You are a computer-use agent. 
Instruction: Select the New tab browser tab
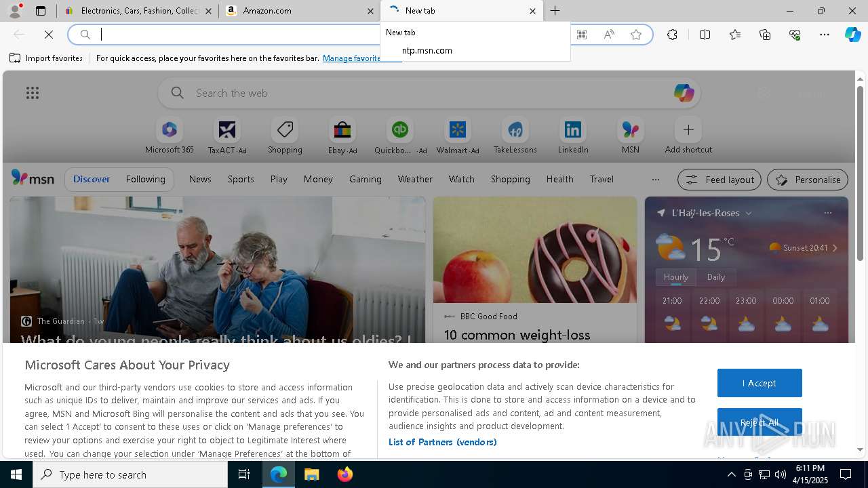[461, 11]
